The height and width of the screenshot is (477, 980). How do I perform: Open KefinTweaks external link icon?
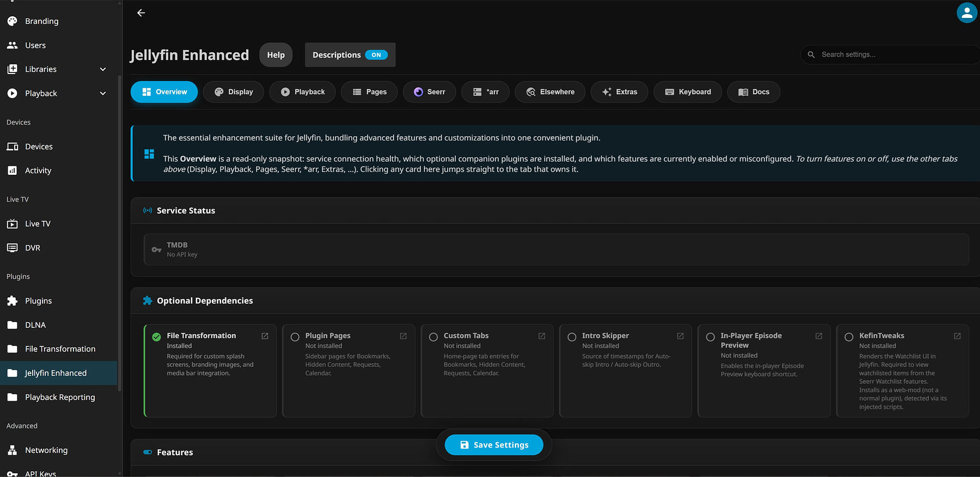click(x=957, y=336)
